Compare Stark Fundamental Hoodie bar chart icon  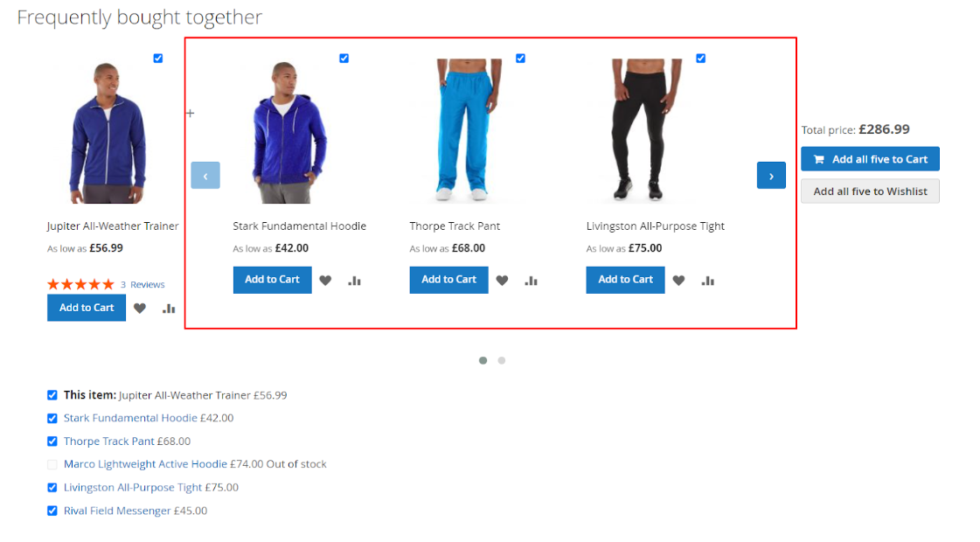(354, 281)
